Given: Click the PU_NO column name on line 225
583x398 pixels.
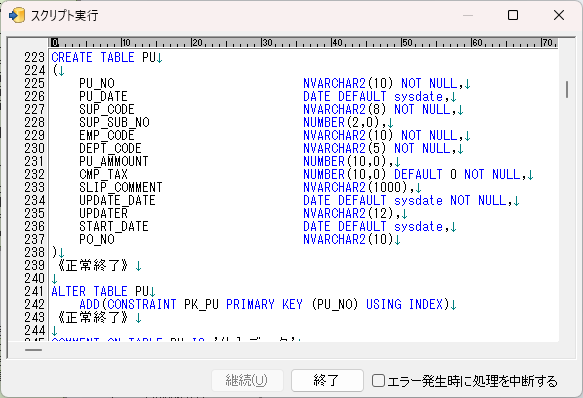Looking at the screenshot, I should point(97,83).
